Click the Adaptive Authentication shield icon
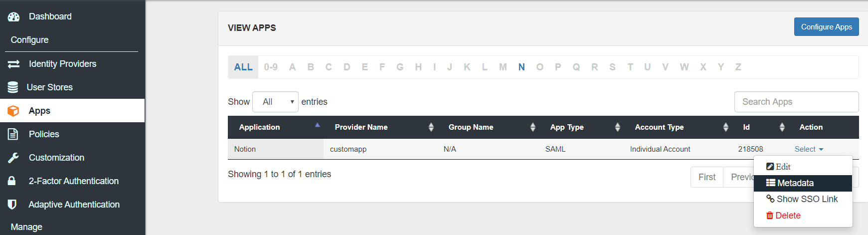The width and height of the screenshot is (868, 235). 12,204
